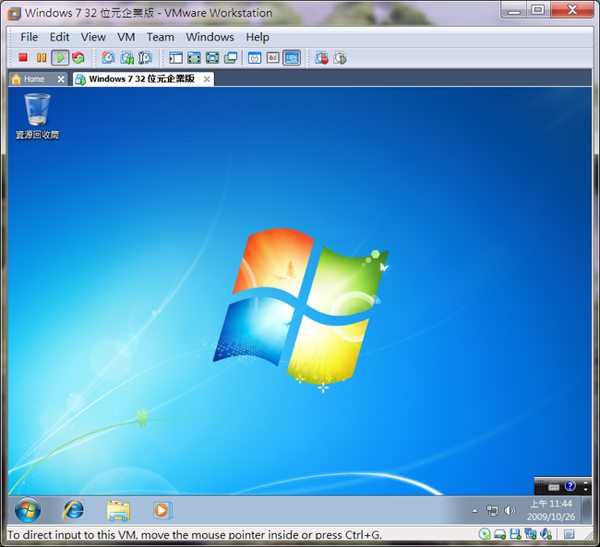
Task: Click the guest volume speaker tray icon
Action: tap(510, 511)
